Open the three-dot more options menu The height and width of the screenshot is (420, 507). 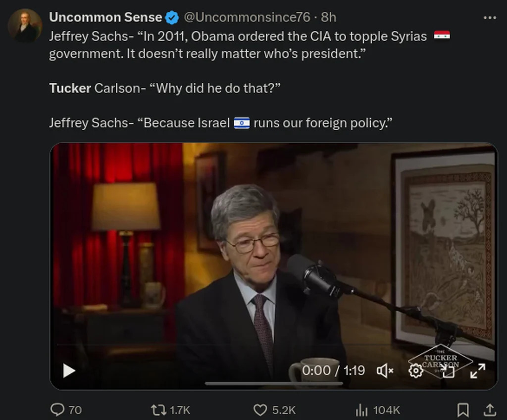coord(489,18)
